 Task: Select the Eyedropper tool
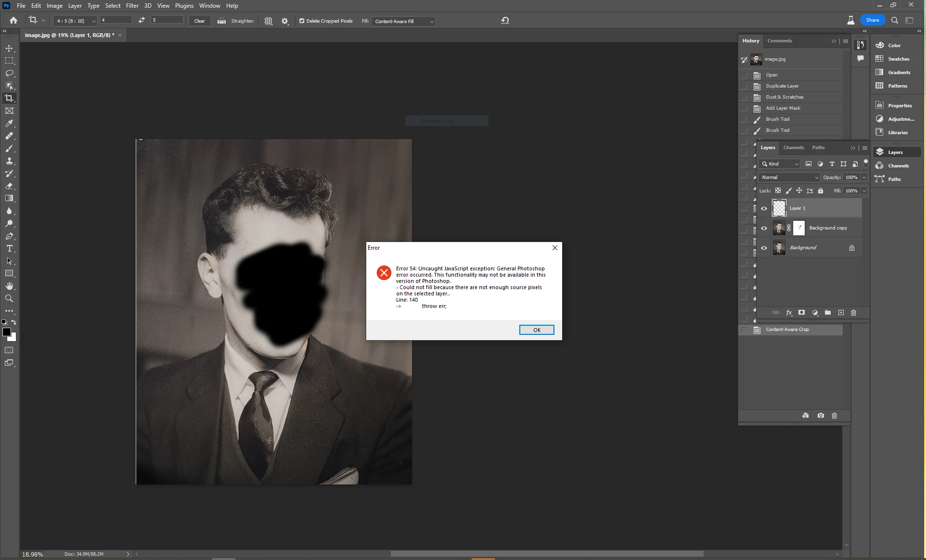point(9,124)
